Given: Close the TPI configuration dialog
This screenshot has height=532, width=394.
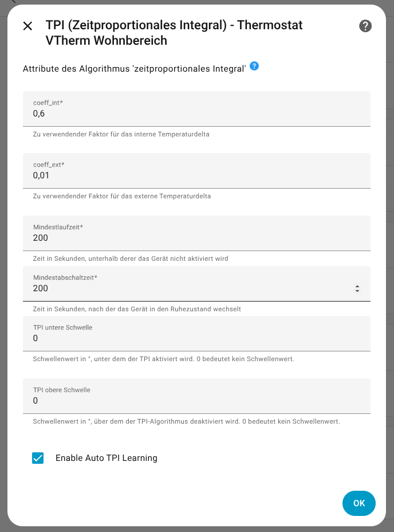Looking at the screenshot, I should pyautogui.click(x=27, y=26).
